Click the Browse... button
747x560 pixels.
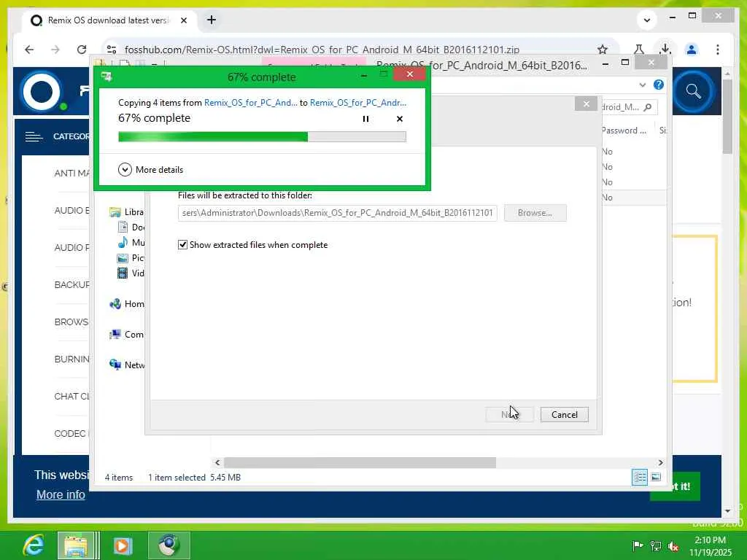coord(535,213)
